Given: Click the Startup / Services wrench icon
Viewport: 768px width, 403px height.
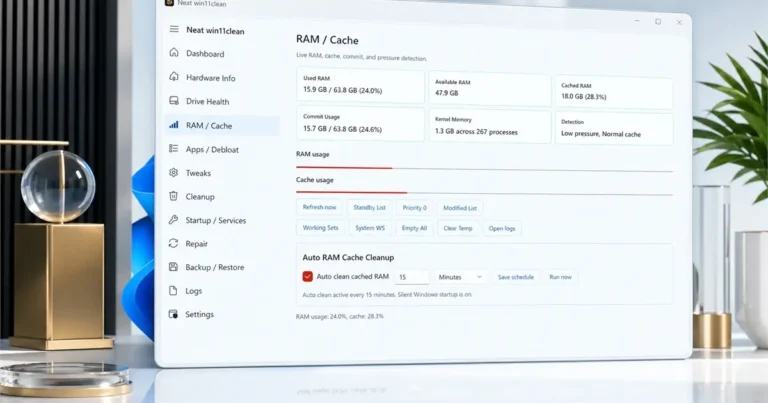Looking at the screenshot, I should 175,220.
